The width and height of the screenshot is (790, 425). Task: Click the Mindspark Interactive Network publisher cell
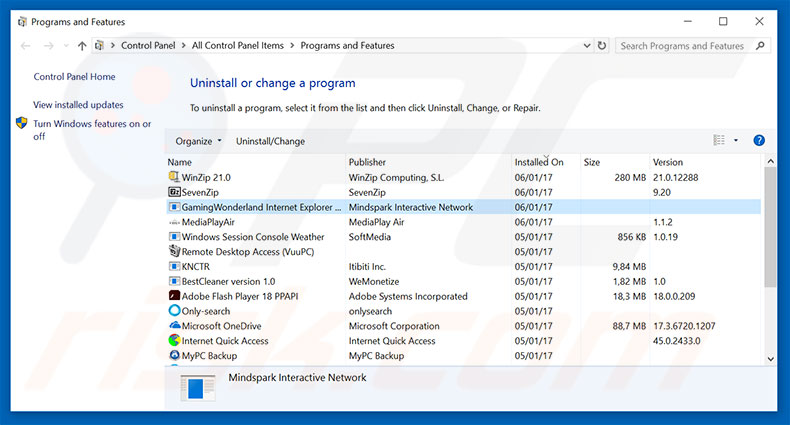coord(411,207)
